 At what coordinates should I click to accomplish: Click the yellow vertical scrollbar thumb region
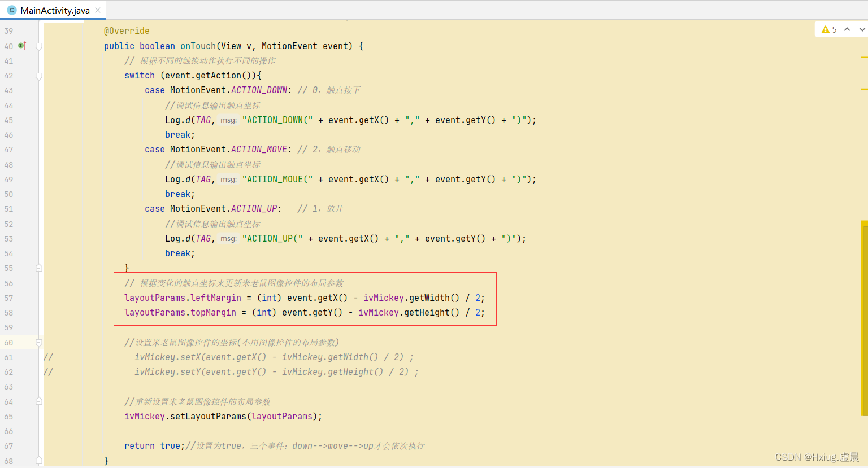pos(864,318)
